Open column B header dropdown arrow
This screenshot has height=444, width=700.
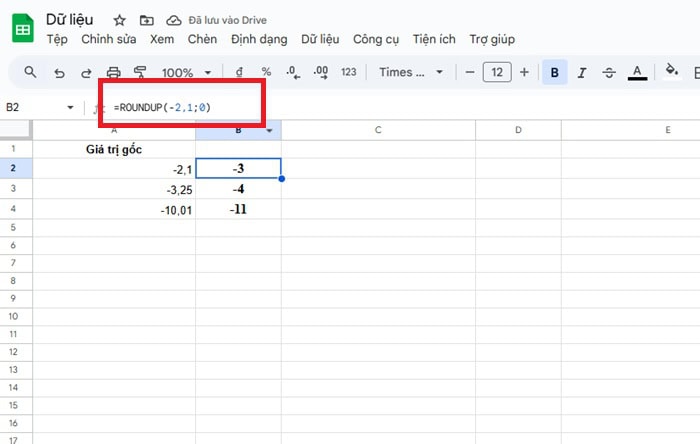point(269,130)
